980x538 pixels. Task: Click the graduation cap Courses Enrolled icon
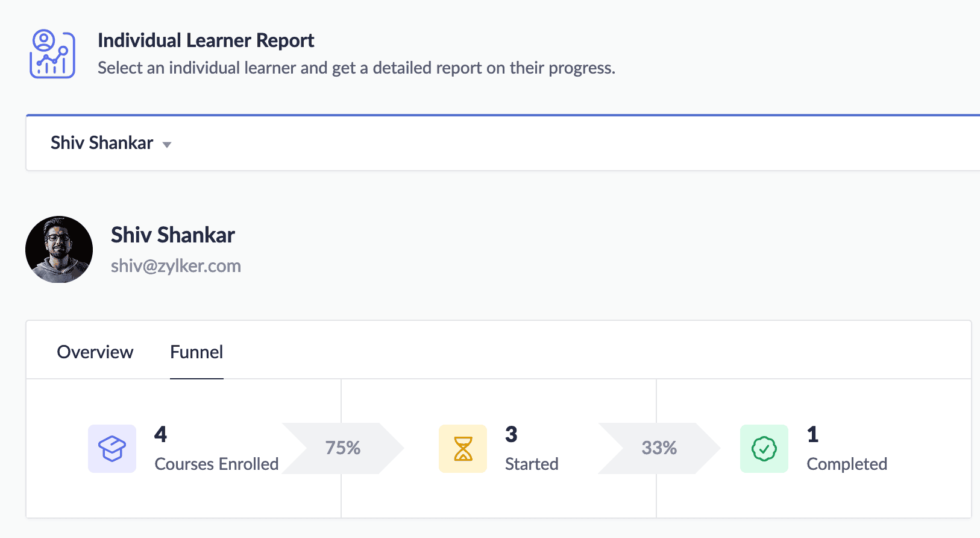tap(112, 449)
